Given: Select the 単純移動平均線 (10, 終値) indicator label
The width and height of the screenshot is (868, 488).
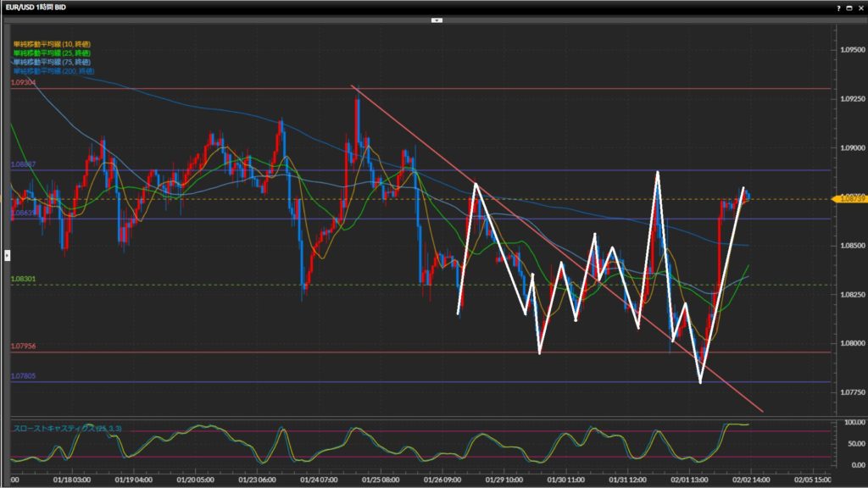Looking at the screenshot, I should (52, 43).
